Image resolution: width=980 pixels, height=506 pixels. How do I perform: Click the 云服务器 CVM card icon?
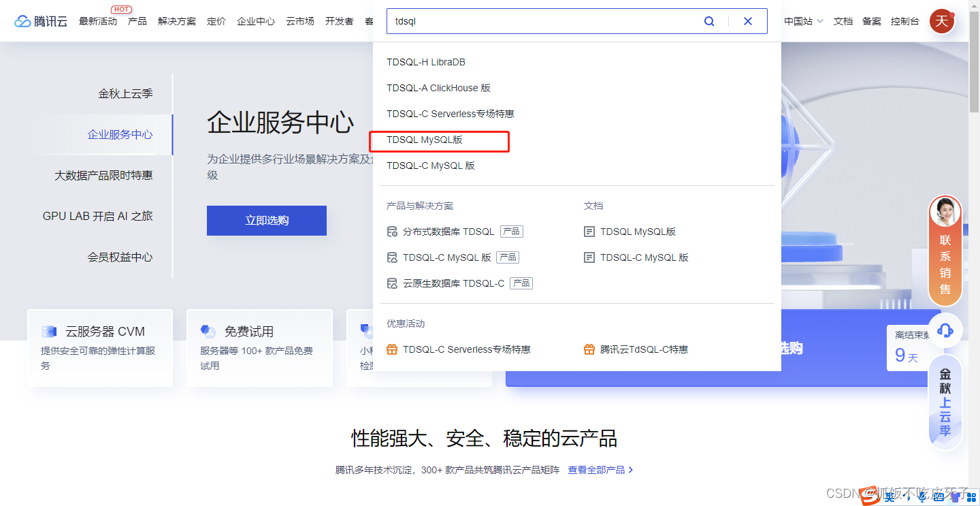tap(49, 332)
